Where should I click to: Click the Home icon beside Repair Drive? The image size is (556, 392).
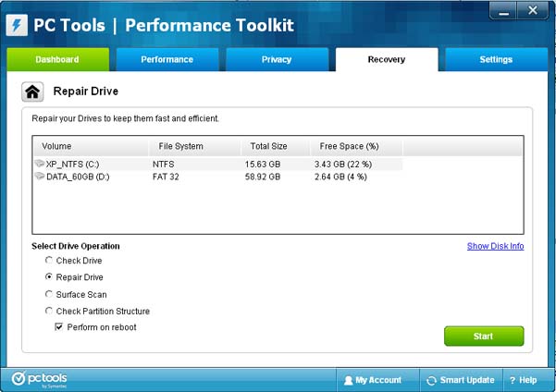coord(32,92)
